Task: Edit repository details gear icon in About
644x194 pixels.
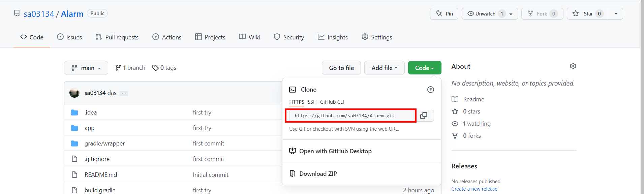Action: [x=573, y=66]
